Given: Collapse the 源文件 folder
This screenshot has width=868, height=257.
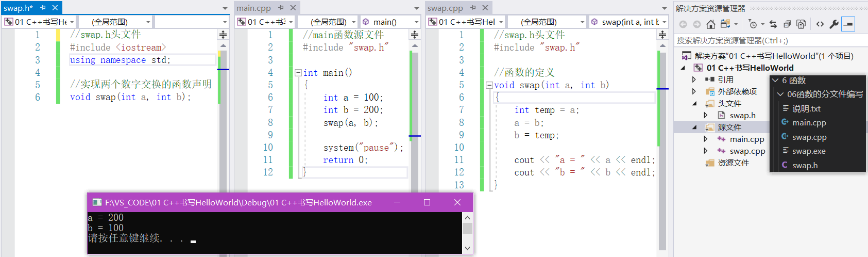Looking at the screenshot, I should (x=694, y=127).
